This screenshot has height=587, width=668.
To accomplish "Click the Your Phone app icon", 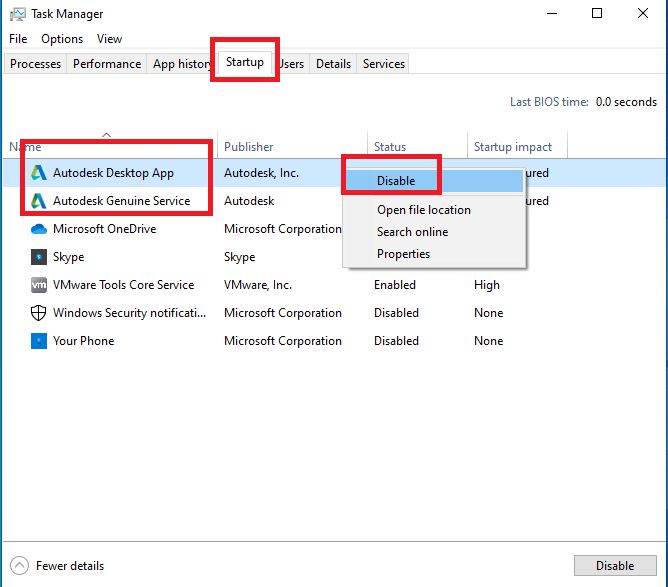I will pyautogui.click(x=39, y=341).
